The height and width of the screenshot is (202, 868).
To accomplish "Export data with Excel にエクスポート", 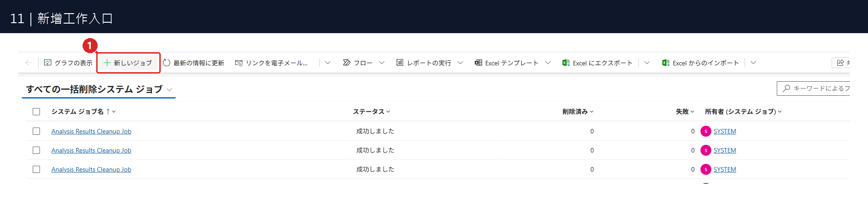I will (597, 63).
